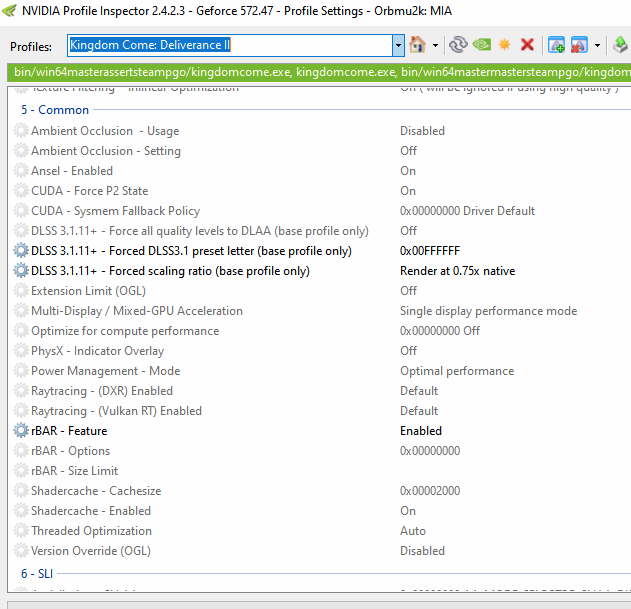Click gear icon for rBAR - Options

tap(21, 450)
